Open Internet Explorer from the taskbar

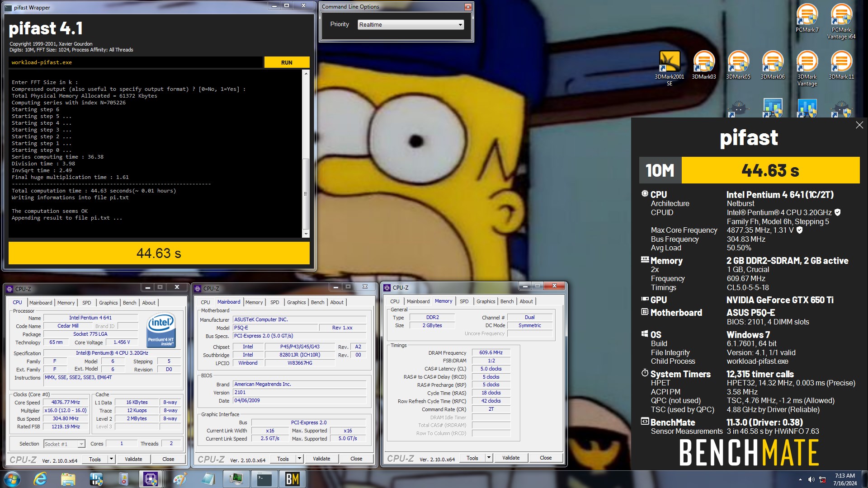[40, 479]
